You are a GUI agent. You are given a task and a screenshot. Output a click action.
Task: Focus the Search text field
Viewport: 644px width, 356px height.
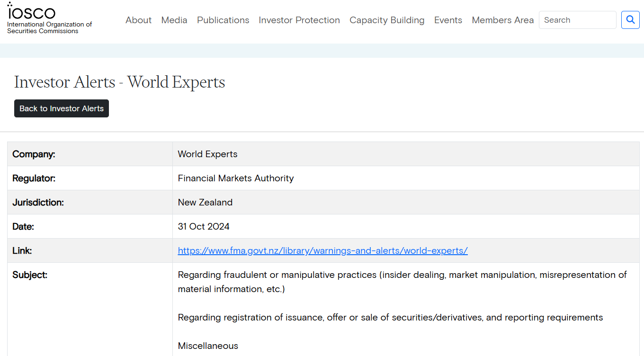(577, 20)
